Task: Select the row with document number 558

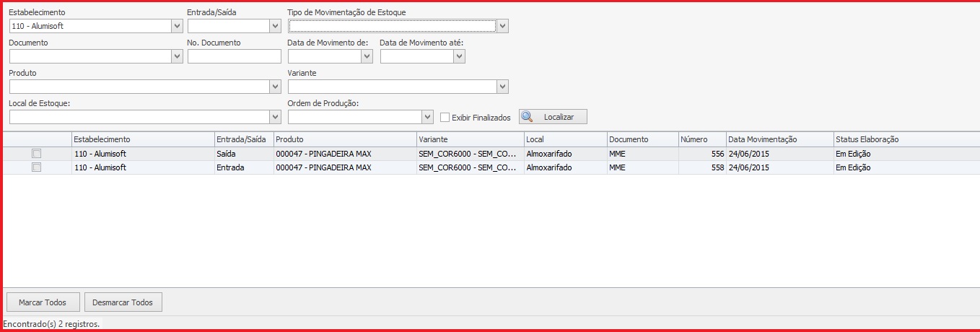Action: 433,167
